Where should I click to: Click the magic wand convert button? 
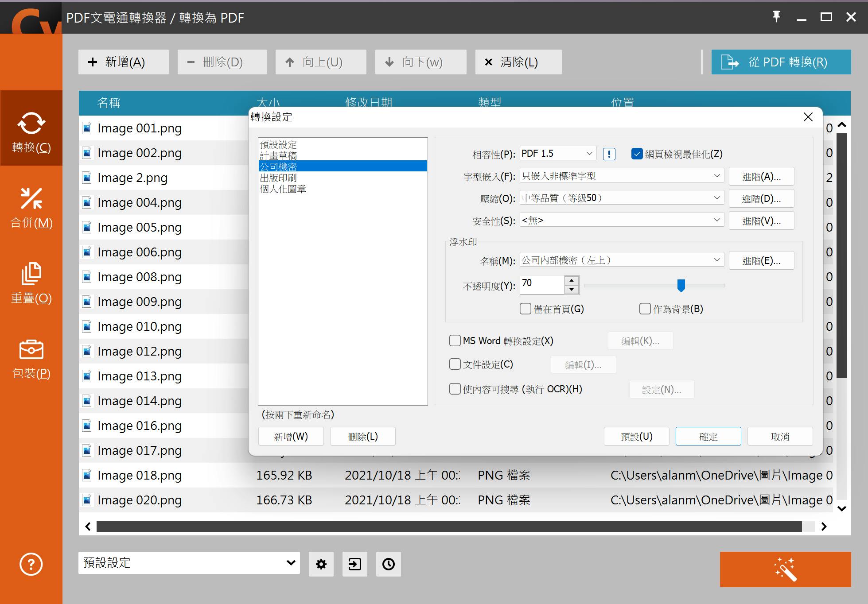pos(785,569)
